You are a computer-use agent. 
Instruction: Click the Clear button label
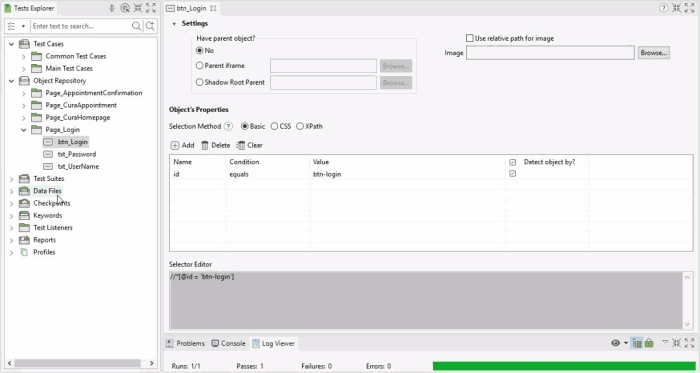tap(255, 145)
